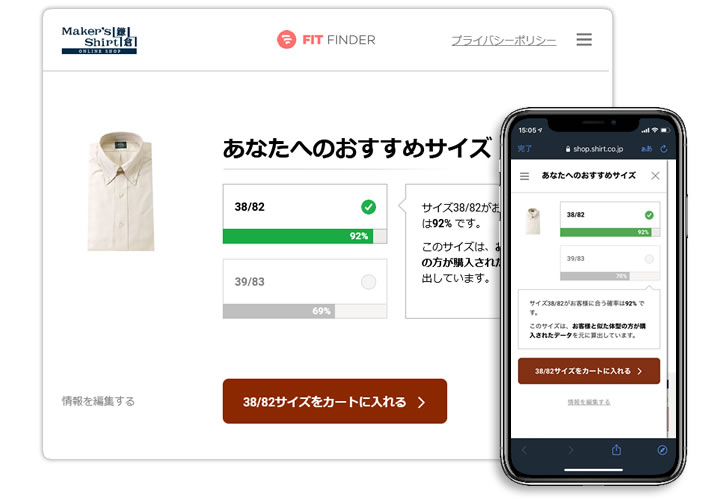Viewport: 720px width, 500px height.
Task: Tap the phone's 38/82 add-to-cart button
Action: [x=589, y=371]
